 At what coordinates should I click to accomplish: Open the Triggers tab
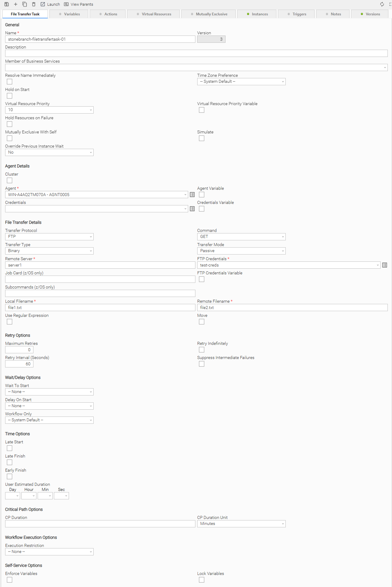[296, 14]
